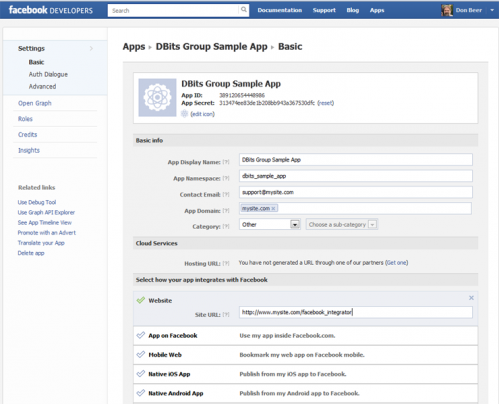Click the search magnifier icon
Image resolution: width=499 pixels, height=404 pixels.
(244, 10)
